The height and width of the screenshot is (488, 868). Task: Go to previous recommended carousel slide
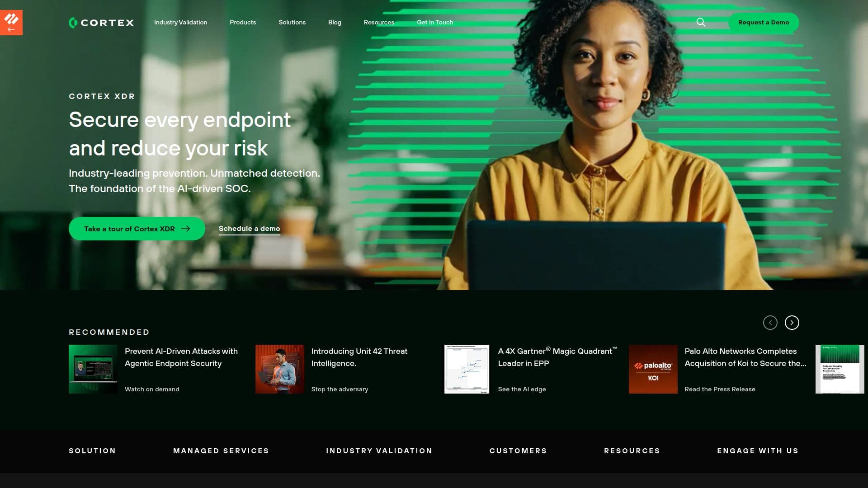point(770,323)
